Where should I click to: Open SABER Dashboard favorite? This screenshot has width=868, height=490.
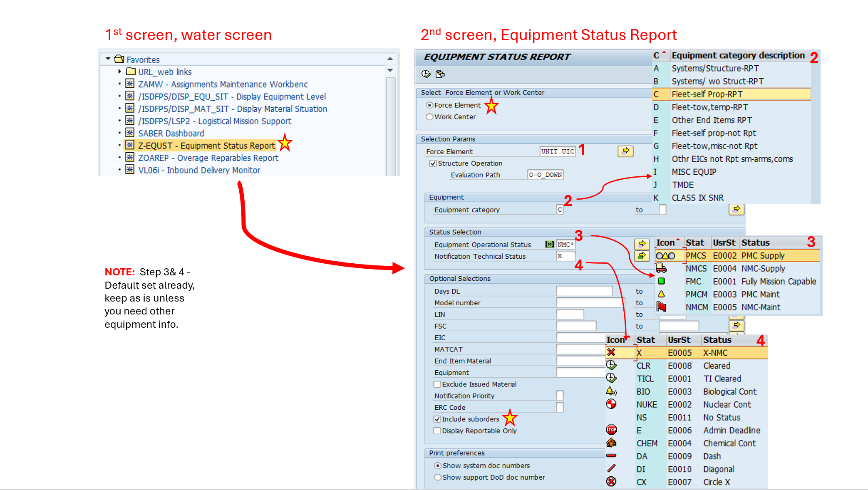[x=171, y=134]
